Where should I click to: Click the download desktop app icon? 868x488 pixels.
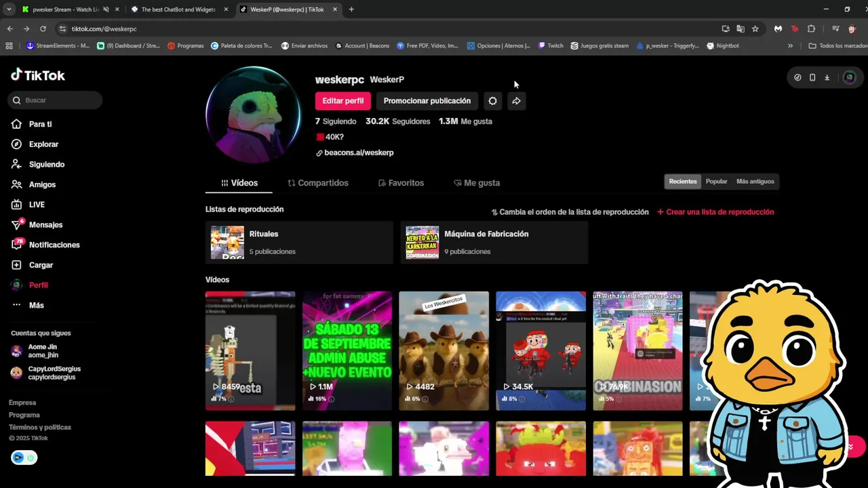[x=827, y=77]
